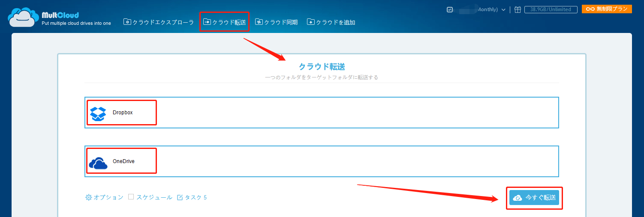Click the クラウド転送 page heading

pos(322,66)
